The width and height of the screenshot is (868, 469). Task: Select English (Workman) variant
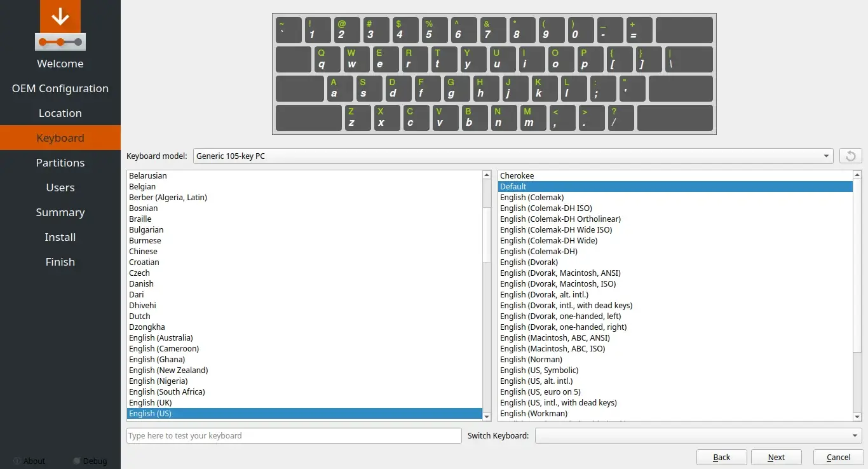(675, 413)
